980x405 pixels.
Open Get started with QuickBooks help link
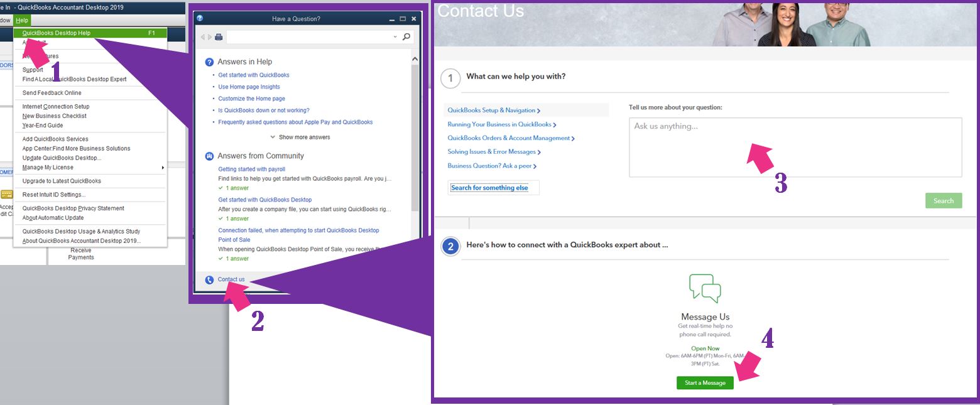(254, 75)
